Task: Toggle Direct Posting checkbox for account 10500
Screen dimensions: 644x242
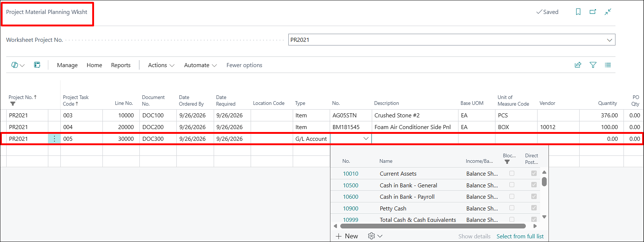Action: point(534,185)
